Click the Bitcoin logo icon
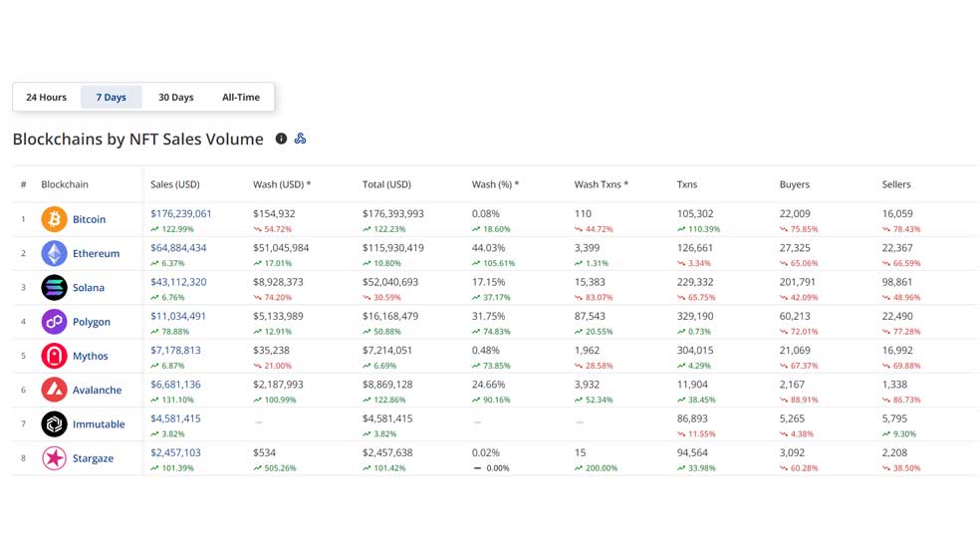This screenshot has width=980, height=552. click(x=55, y=219)
